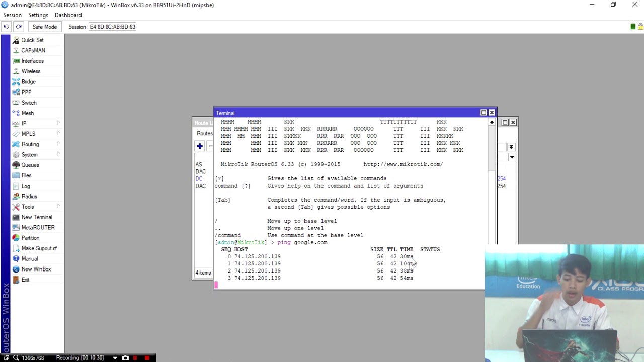
Task: Click the Exit sidebar icon
Action: [16, 280]
